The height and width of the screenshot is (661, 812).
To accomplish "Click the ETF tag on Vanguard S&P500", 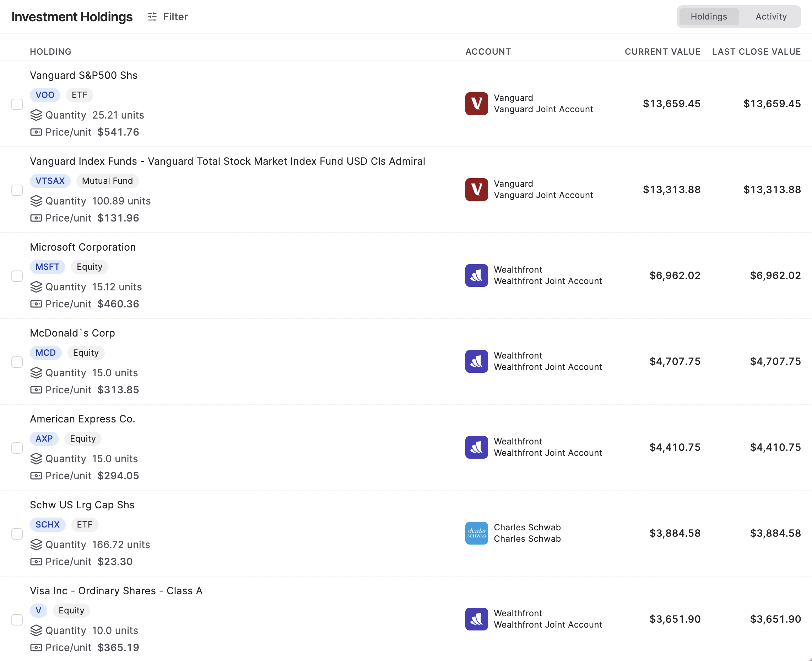I will pos(80,95).
